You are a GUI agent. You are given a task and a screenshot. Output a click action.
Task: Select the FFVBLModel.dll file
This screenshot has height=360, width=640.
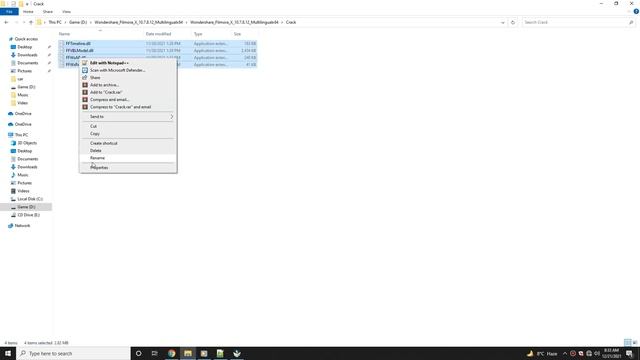click(80, 51)
